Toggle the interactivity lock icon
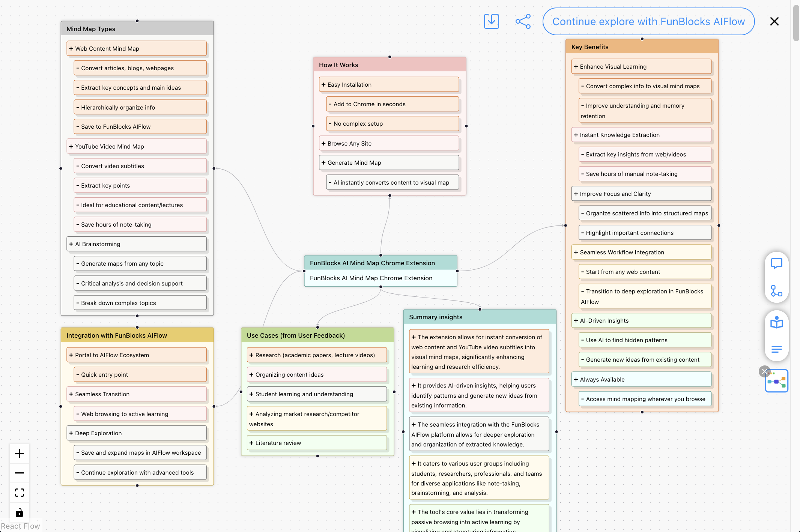Viewport: 800px width, 532px height. (19, 512)
